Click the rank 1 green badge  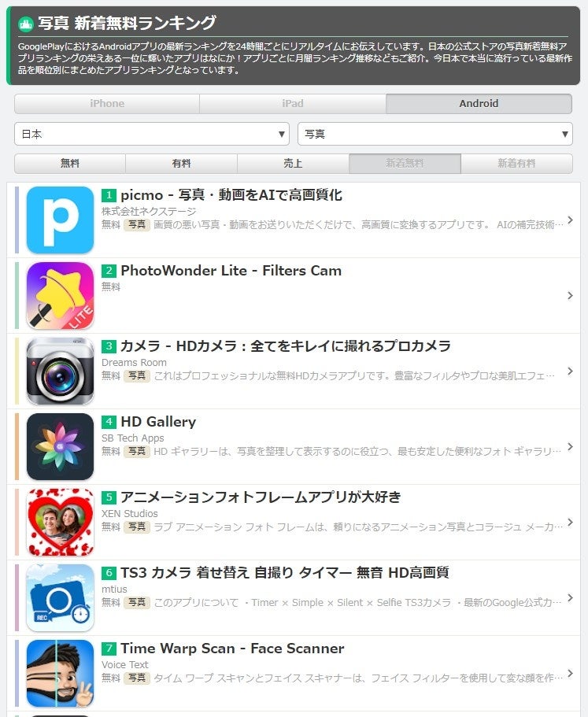pyautogui.click(x=109, y=195)
